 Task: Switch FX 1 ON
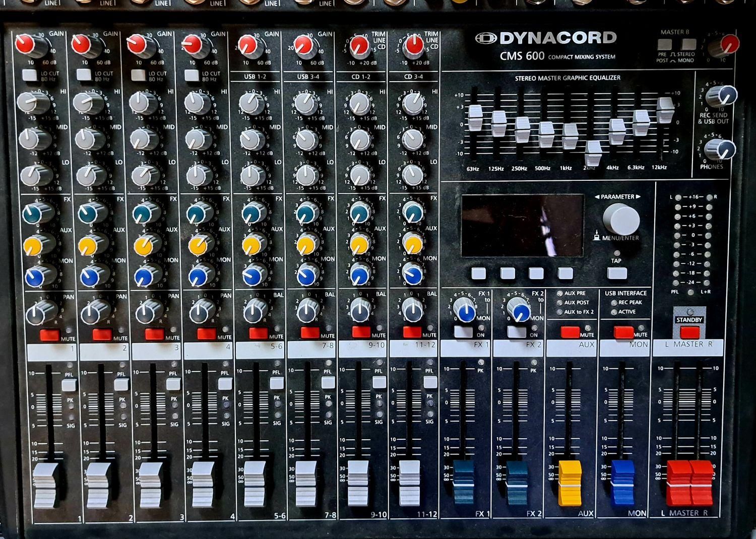point(463,332)
